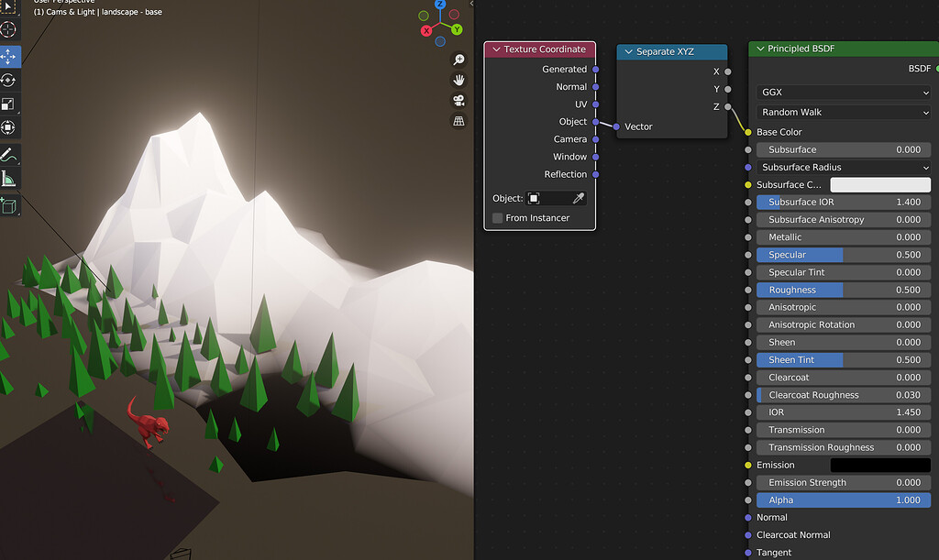Viewport: 939px width, 560px height.
Task: Click the Metallic value field
Action: [844, 236]
